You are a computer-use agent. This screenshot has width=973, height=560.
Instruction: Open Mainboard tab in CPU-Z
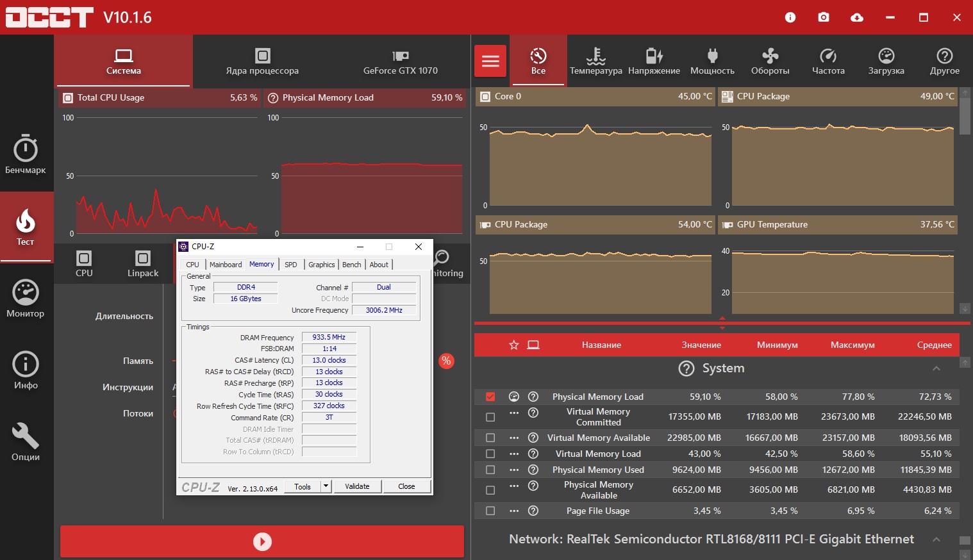(226, 265)
